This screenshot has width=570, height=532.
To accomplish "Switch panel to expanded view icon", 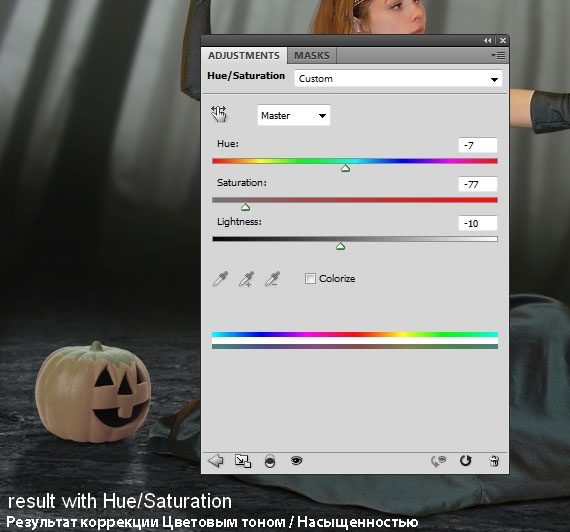I will pos(243,461).
